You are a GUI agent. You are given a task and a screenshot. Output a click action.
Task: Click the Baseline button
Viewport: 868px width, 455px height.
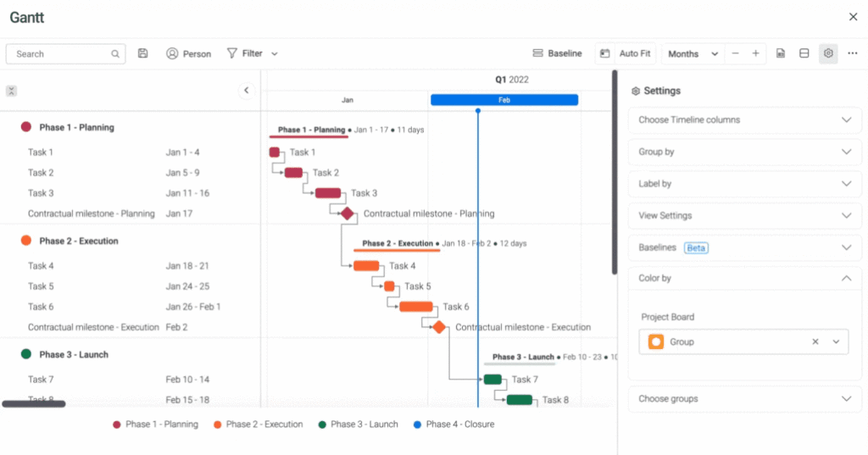[557, 53]
